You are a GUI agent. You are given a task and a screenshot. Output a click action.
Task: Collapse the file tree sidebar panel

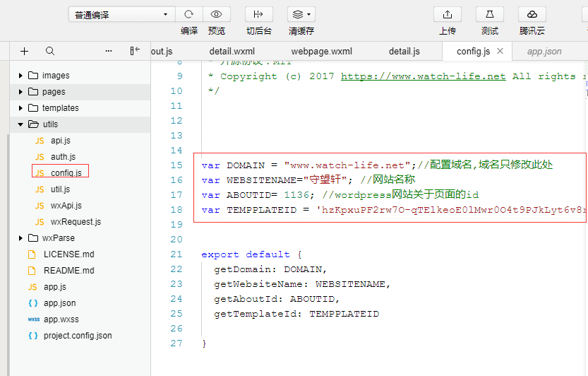(x=135, y=51)
